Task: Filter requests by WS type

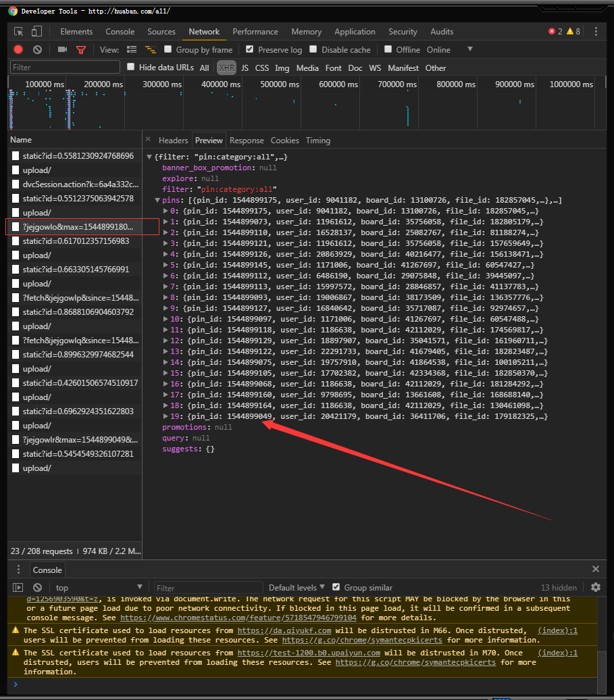Action: pos(375,68)
